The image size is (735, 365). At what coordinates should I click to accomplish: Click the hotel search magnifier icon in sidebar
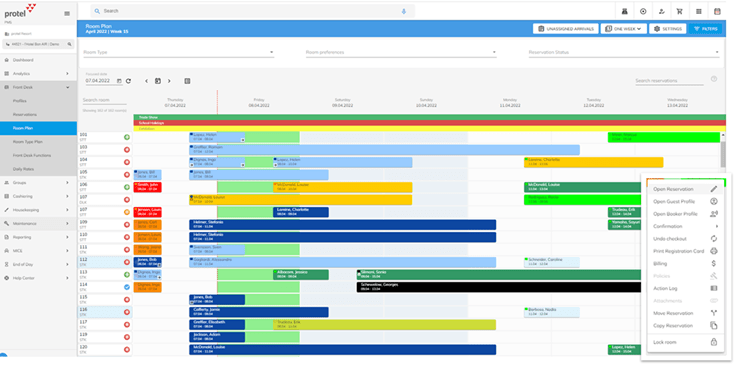point(69,44)
